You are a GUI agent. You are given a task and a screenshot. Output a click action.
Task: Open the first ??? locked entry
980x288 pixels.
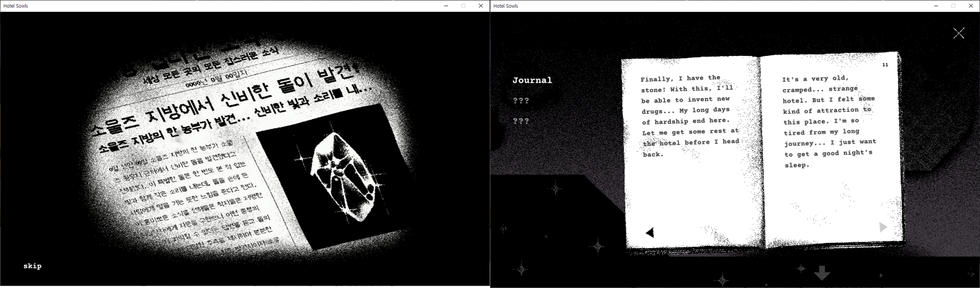(x=521, y=101)
